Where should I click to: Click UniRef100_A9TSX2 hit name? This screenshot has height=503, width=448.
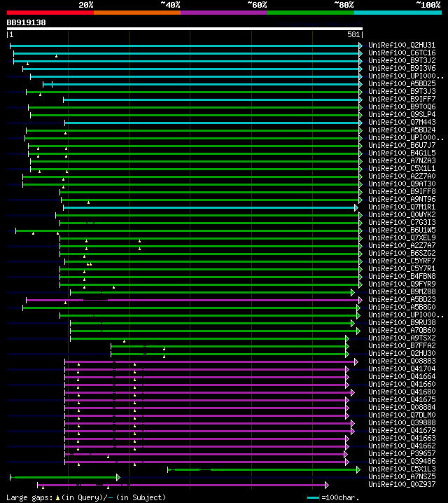[402, 338]
